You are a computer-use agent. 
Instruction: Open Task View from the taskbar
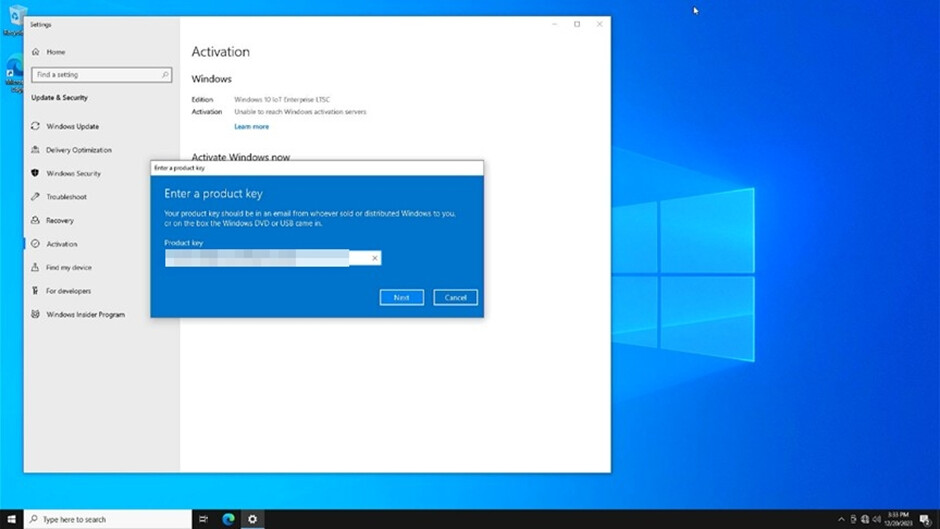click(x=203, y=519)
